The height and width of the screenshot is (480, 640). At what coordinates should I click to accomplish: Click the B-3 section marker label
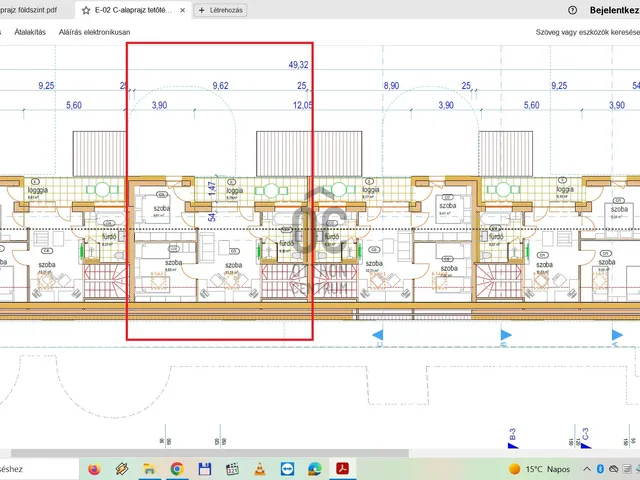coord(513,434)
